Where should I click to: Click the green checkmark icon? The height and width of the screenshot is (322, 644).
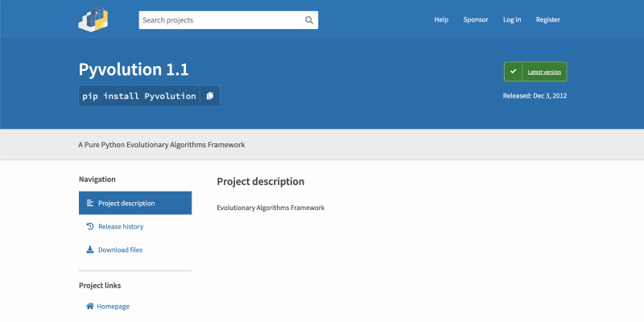(514, 72)
